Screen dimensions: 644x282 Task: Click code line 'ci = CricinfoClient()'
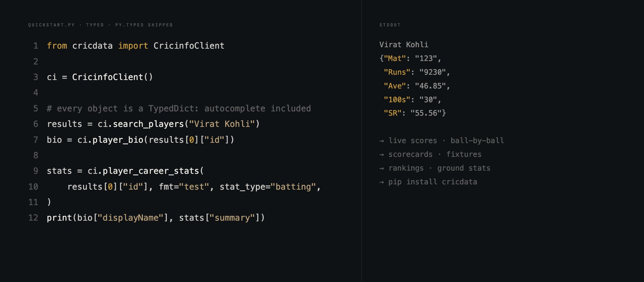point(100,77)
